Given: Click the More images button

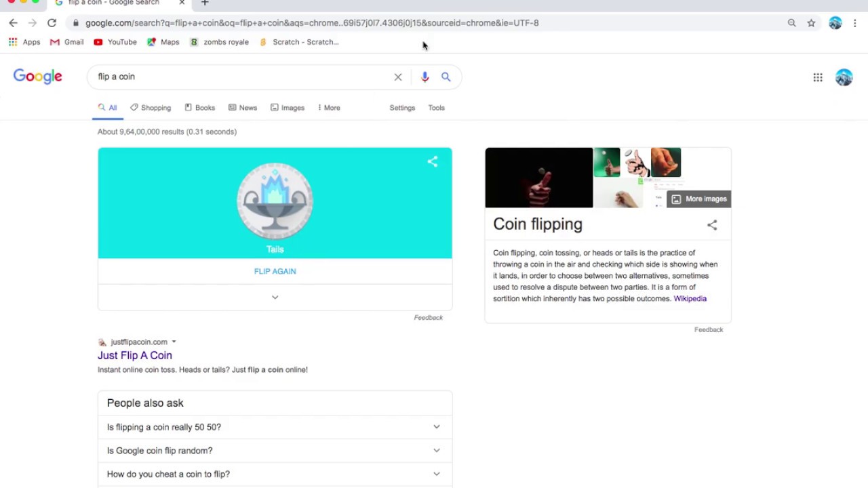Looking at the screenshot, I should (x=698, y=199).
